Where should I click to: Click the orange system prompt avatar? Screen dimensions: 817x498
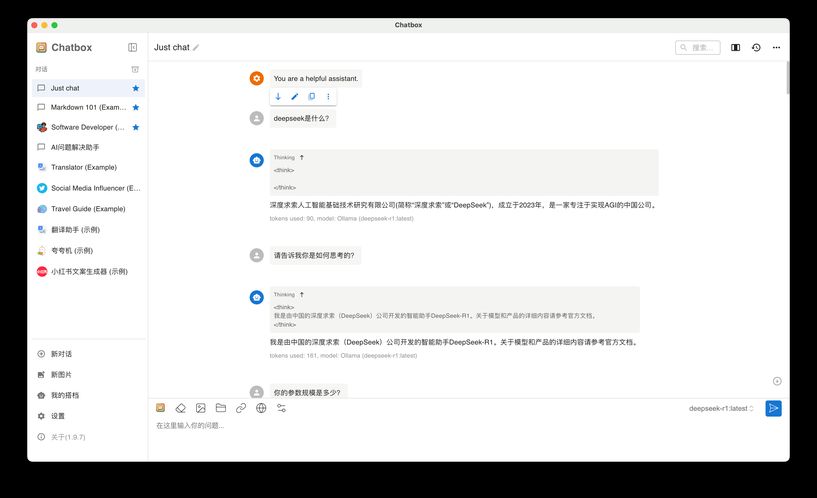coord(256,78)
